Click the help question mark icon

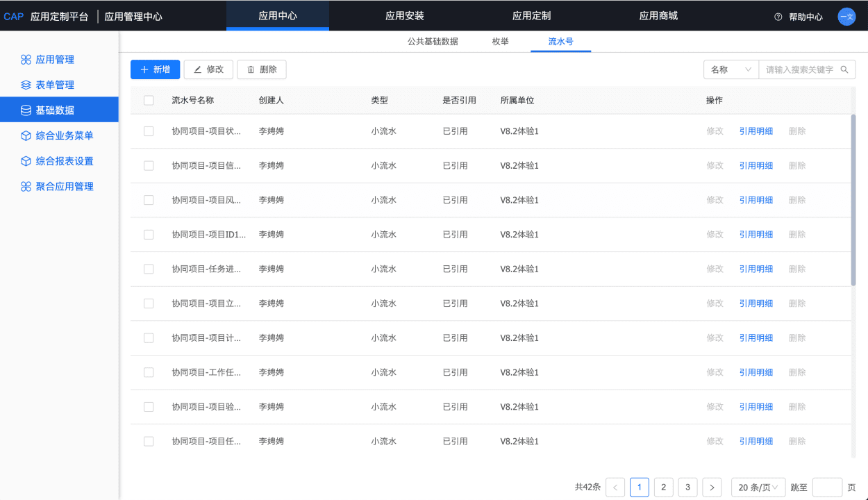(x=778, y=17)
